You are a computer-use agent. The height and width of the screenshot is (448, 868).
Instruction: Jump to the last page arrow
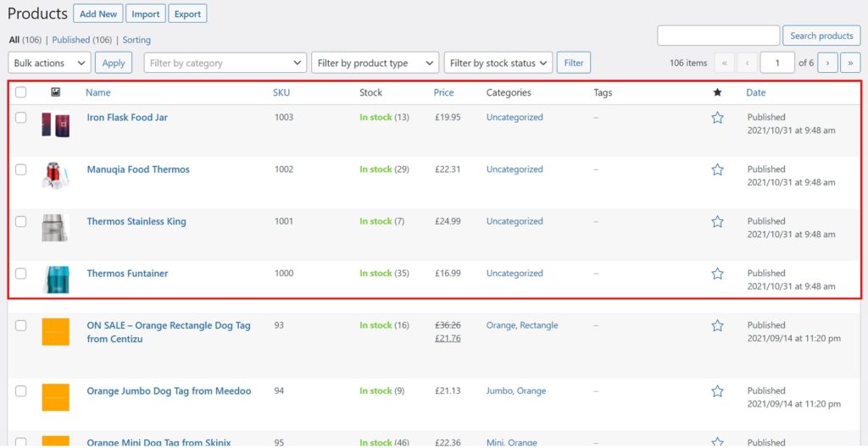pos(850,63)
